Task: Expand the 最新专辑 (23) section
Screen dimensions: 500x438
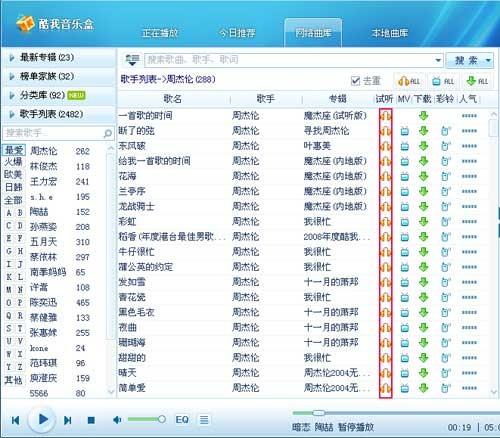Action: pyautogui.click(x=59, y=57)
